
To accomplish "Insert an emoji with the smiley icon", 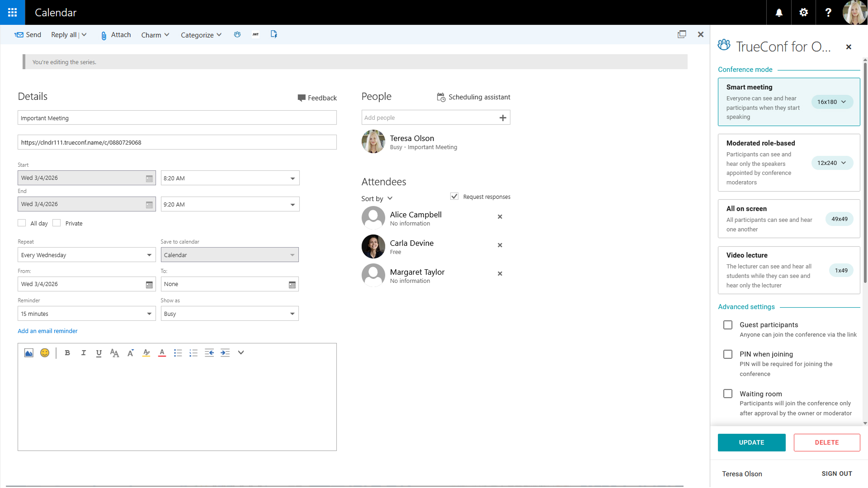I will point(44,353).
